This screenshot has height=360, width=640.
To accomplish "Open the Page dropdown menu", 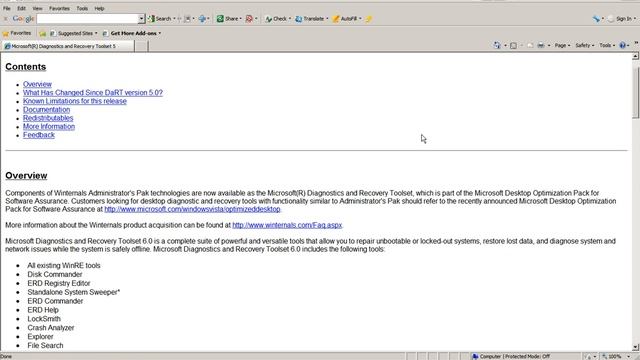I will click(562, 45).
